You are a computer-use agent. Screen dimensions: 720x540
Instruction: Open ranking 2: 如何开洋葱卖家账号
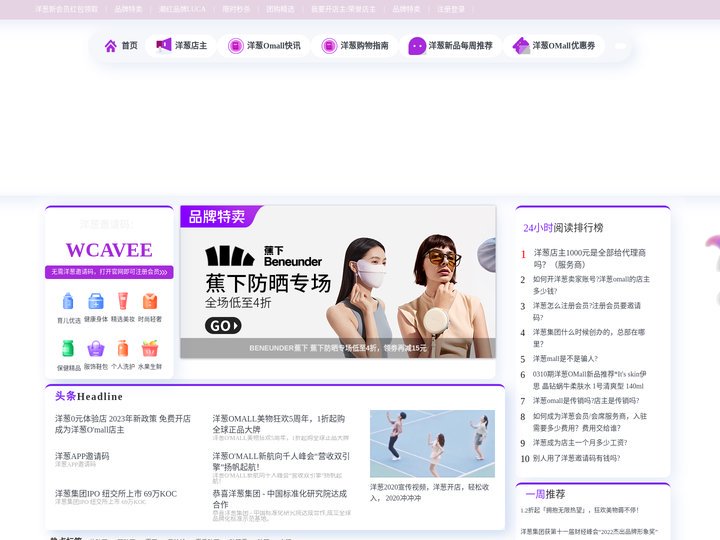[x=591, y=285]
